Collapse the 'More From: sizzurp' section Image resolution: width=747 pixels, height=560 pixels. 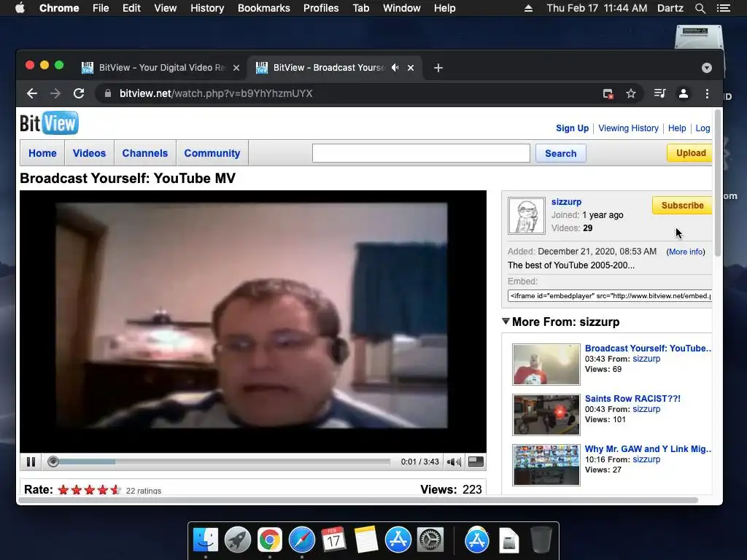point(506,322)
